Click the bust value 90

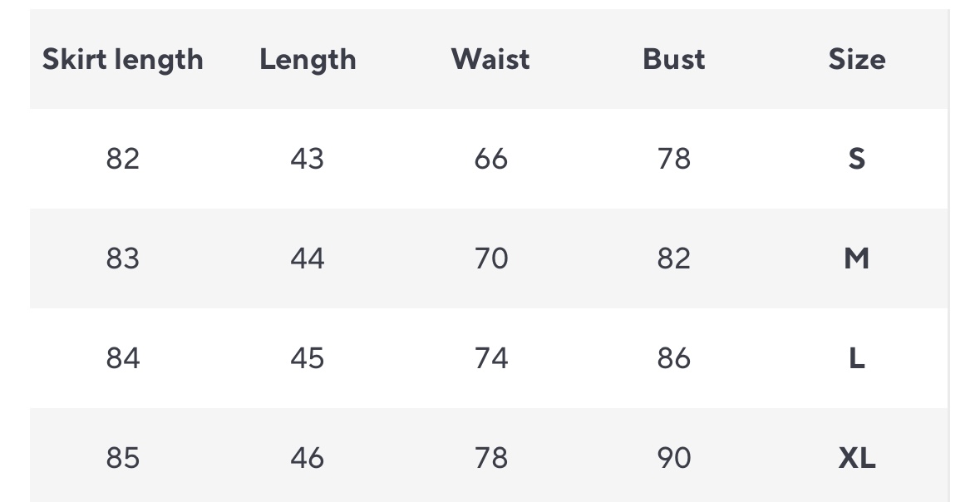click(673, 458)
